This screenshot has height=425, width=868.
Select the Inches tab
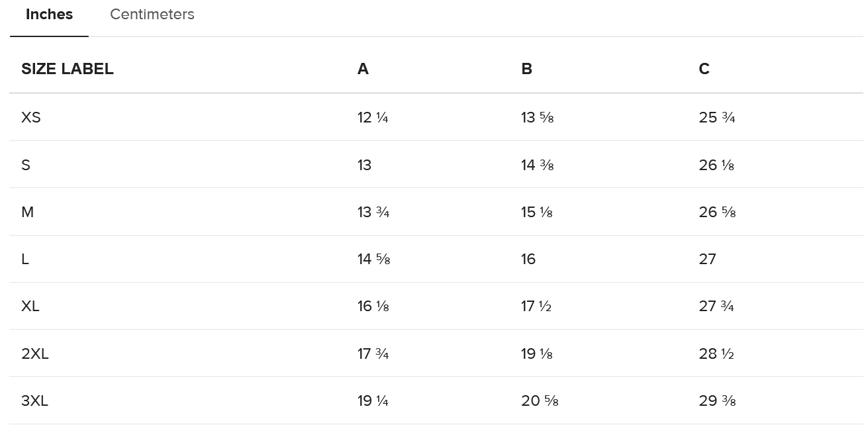pyautogui.click(x=49, y=15)
